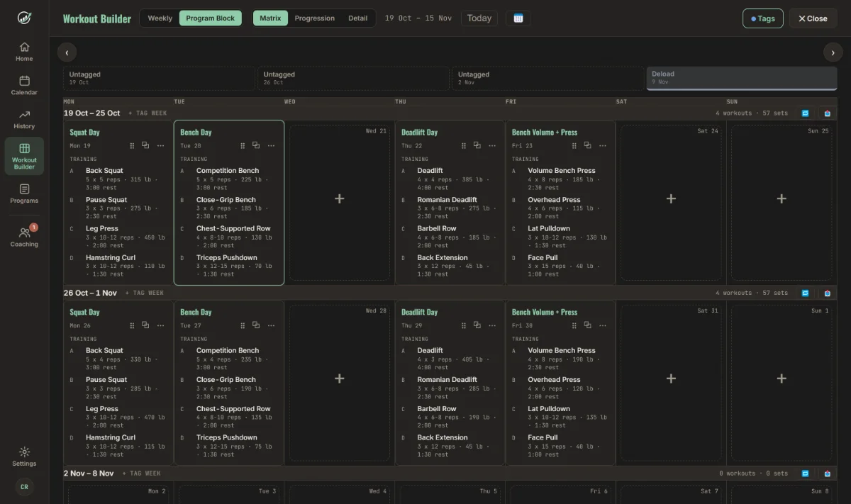
Task: Open the empty Fri 6 day slot
Action: tap(560, 494)
